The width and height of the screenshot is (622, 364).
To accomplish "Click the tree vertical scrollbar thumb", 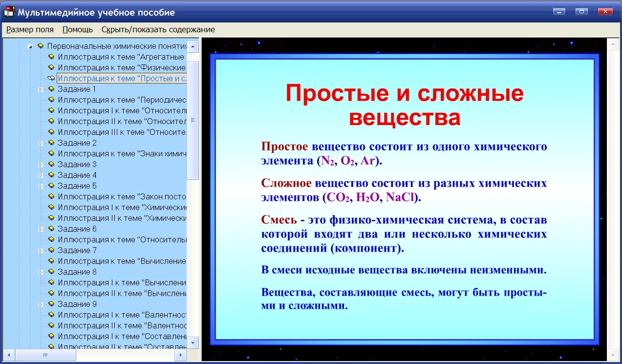I will [193, 120].
